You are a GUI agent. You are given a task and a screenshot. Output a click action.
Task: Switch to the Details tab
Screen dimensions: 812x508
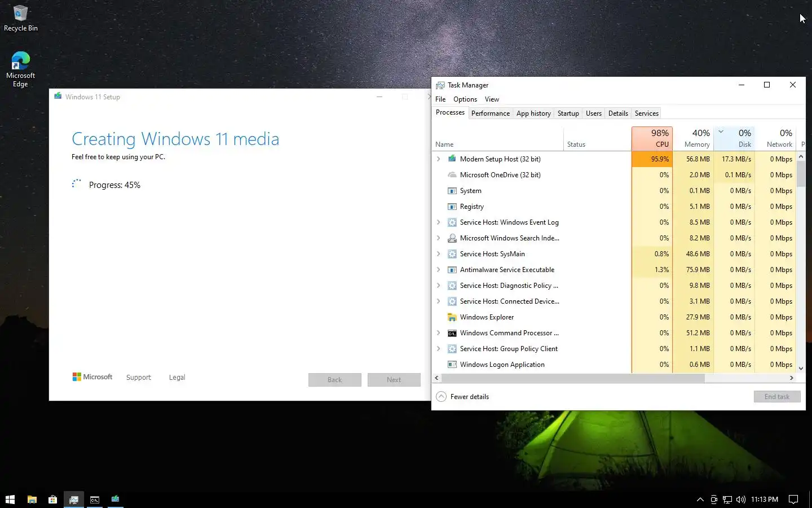(x=618, y=113)
